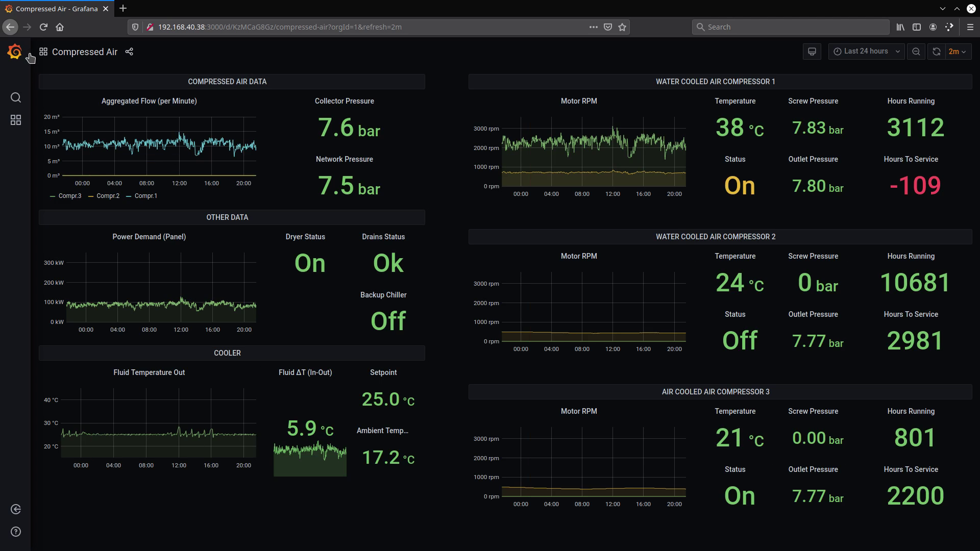Click the Grafana logo home icon
This screenshot has width=980, height=551.
point(15,52)
